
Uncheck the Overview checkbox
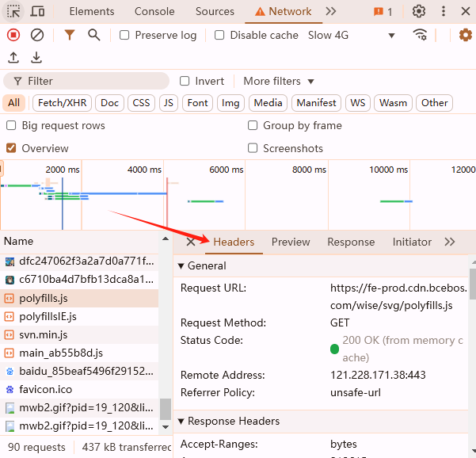(x=11, y=148)
